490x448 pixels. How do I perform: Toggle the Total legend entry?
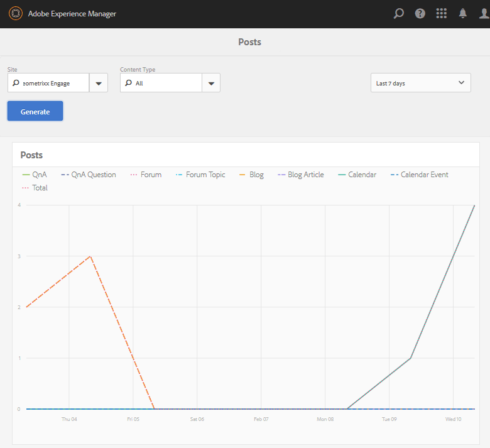click(35, 188)
